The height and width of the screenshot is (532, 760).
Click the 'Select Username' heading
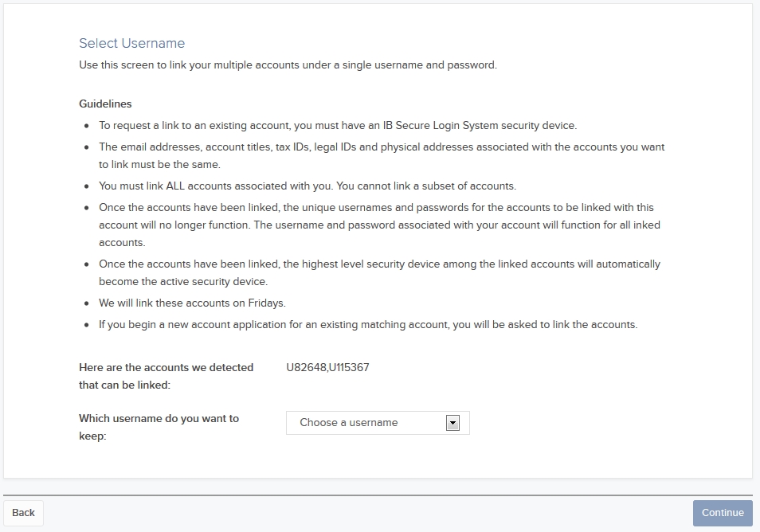click(x=131, y=43)
